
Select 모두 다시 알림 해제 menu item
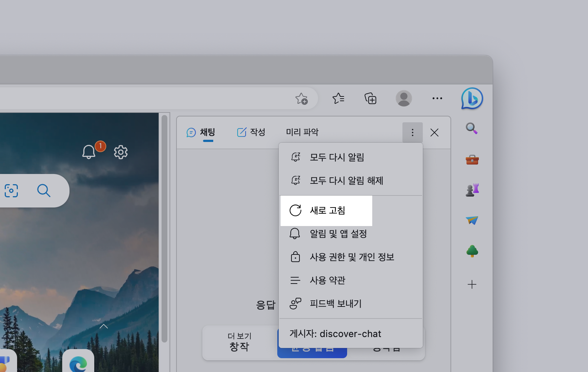tap(351, 181)
